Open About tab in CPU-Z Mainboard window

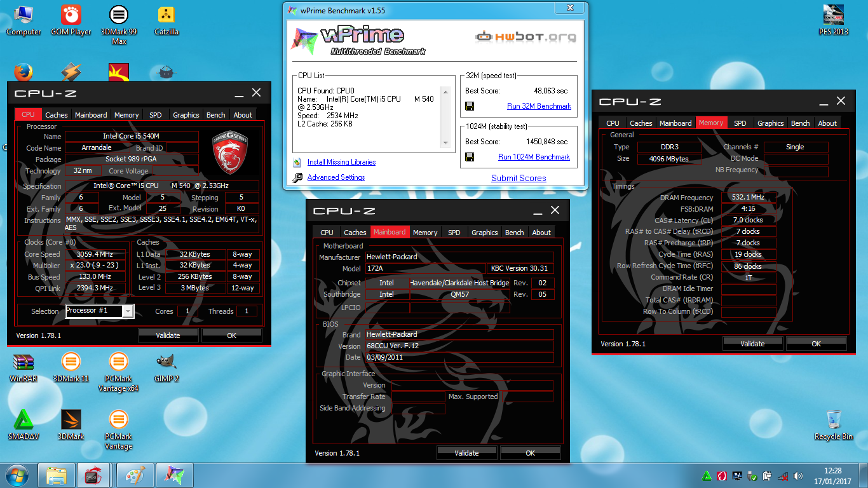541,233
